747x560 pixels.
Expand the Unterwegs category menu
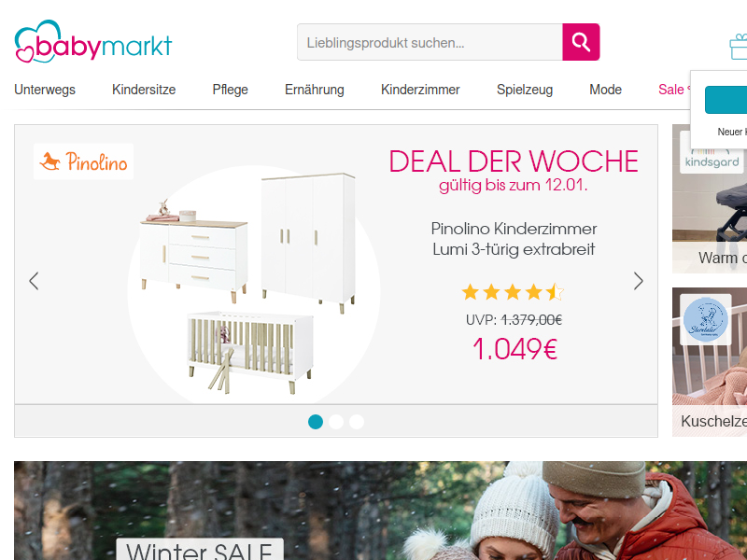(45, 90)
